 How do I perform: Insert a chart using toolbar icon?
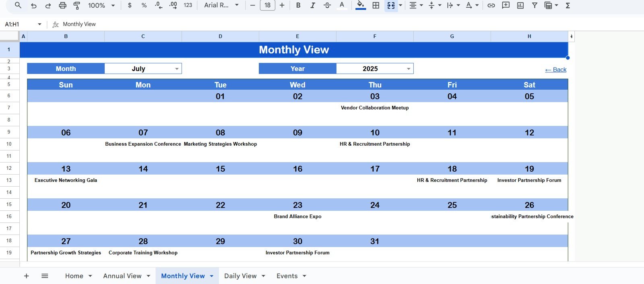(520, 5)
